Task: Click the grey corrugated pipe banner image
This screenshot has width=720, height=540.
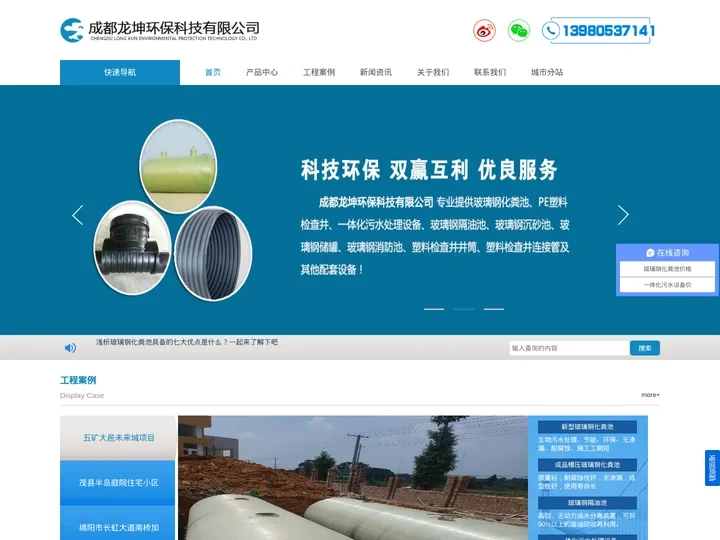Action: [x=213, y=254]
